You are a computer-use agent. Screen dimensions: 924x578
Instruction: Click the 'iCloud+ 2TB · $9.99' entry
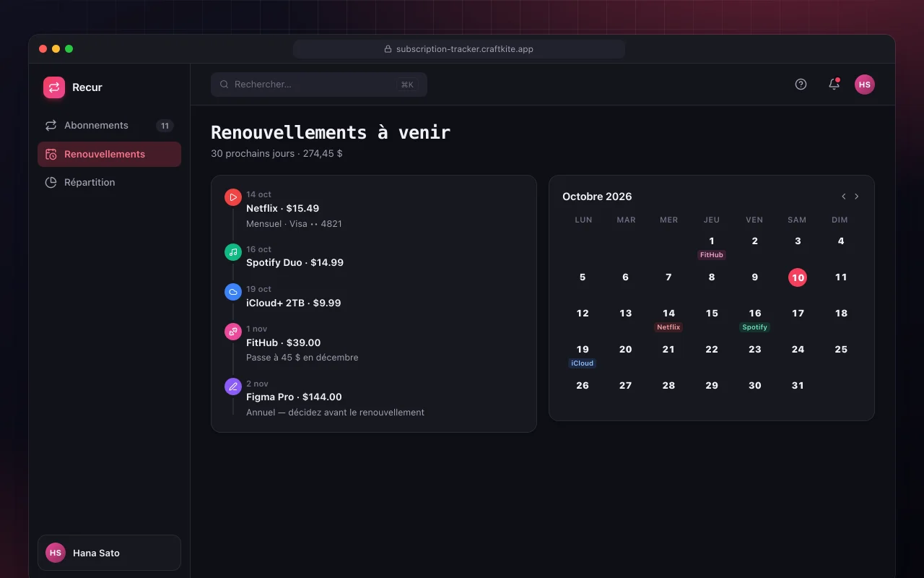tap(293, 303)
